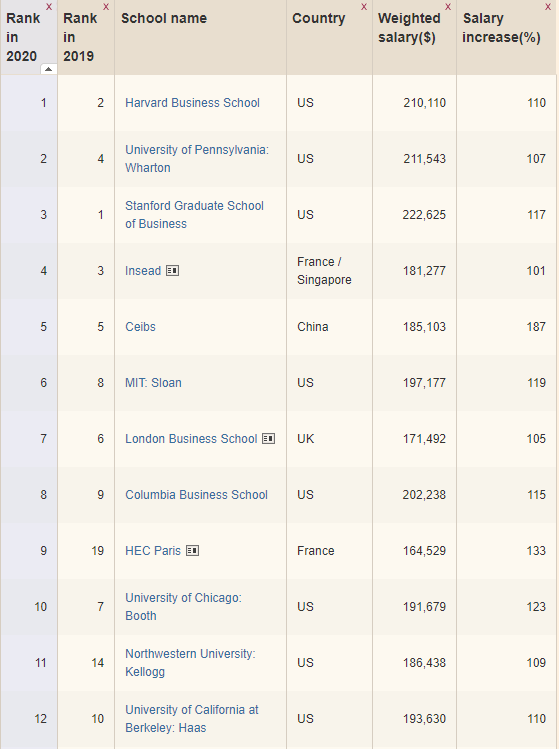Select weighted salary value 191,679
The width and height of the screenshot is (559, 749).
point(424,607)
